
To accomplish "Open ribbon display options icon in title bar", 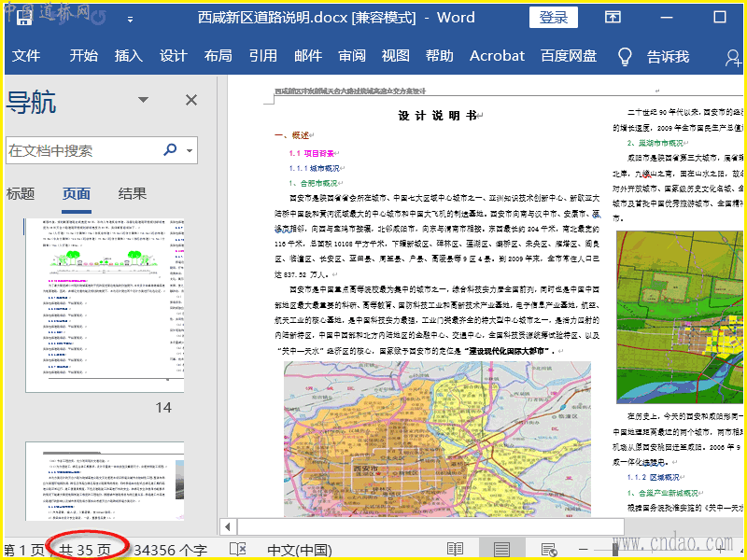I will 613,18.
